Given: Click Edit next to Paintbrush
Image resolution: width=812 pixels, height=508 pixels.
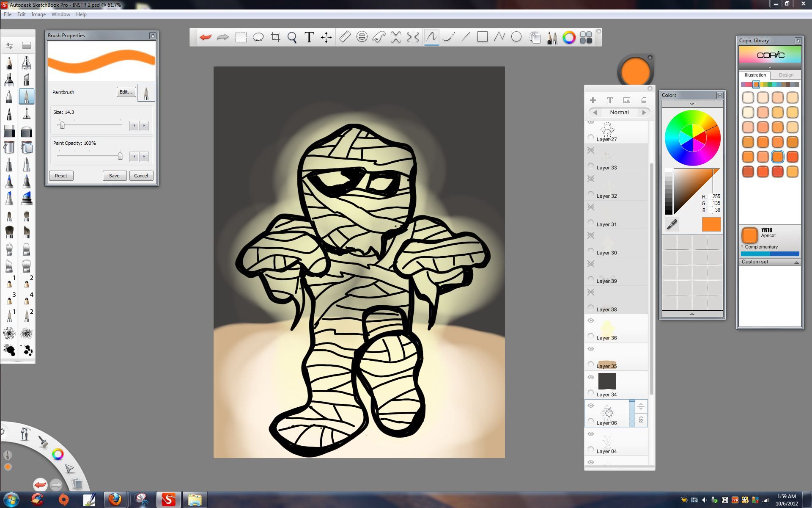Looking at the screenshot, I should 126,92.
